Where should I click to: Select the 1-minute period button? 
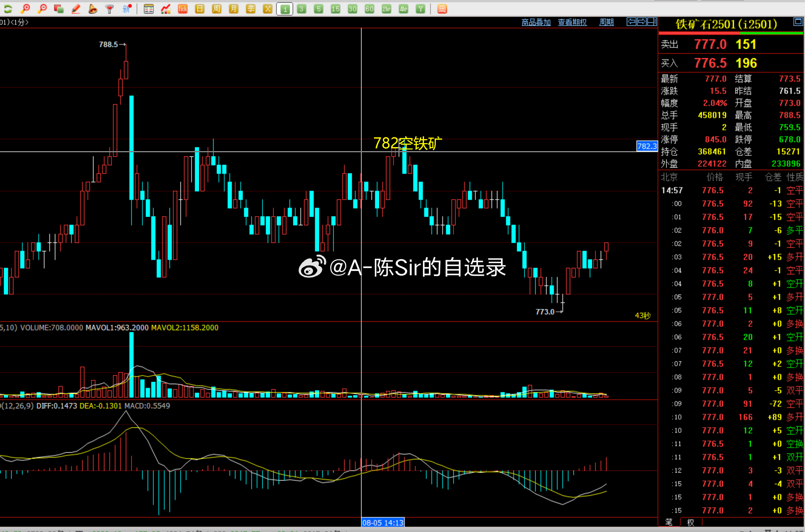point(285,9)
